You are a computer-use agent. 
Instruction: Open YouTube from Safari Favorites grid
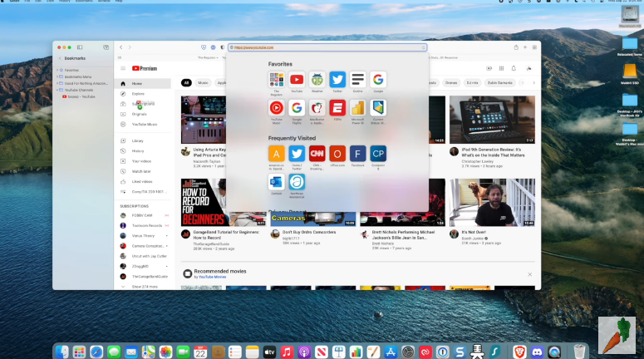point(297,80)
